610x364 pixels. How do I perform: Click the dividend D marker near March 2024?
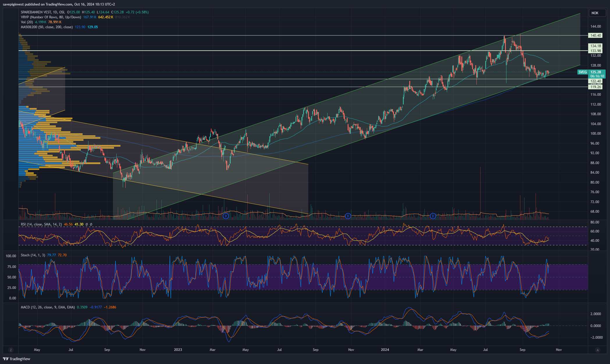point(433,216)
